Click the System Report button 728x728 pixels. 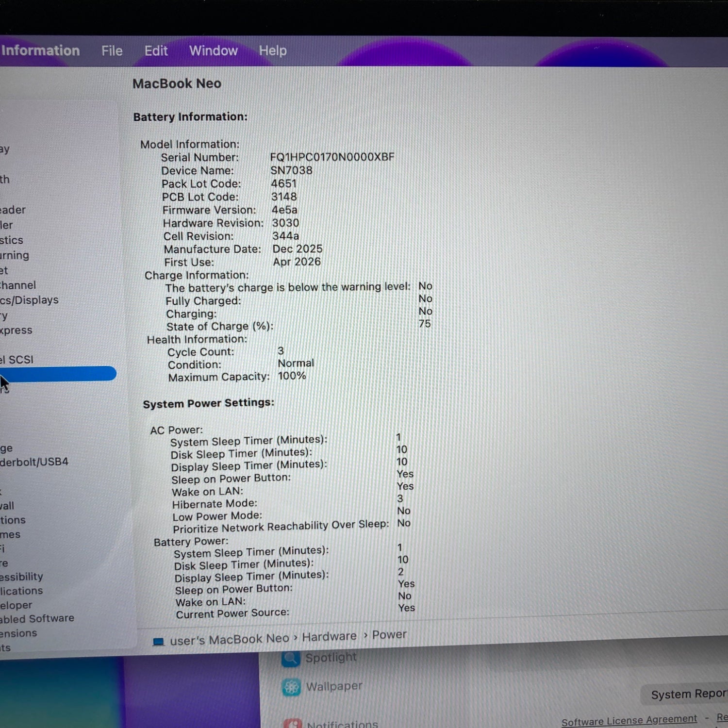click(x=685, y=695)
